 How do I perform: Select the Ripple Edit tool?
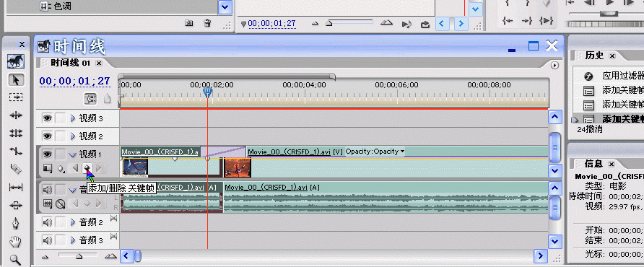click(x=16, y=115)
